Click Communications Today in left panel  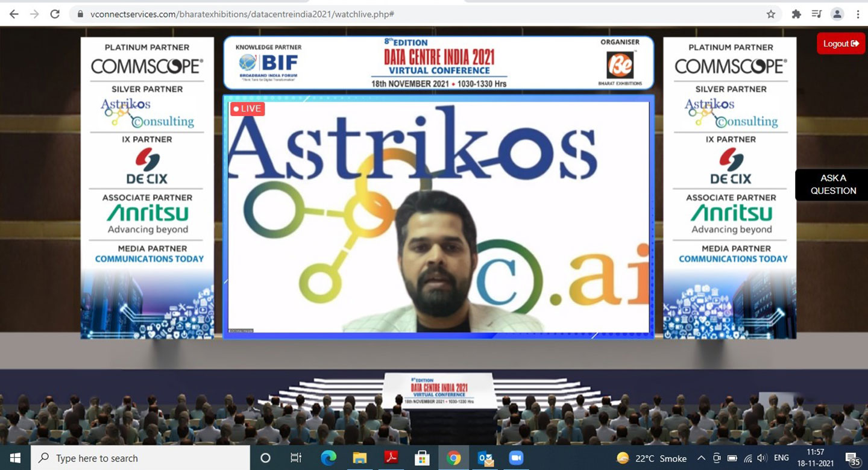pyautogui.click(x=149, y=258)
